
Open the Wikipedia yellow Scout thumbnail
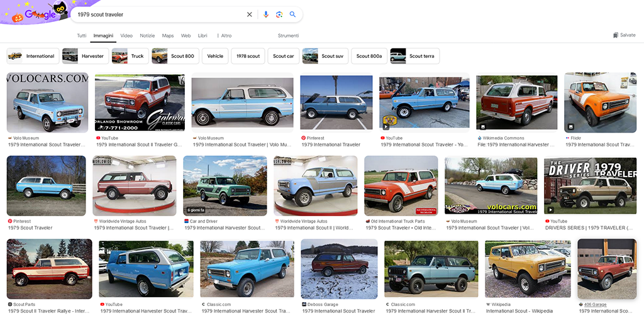(528, 269)
